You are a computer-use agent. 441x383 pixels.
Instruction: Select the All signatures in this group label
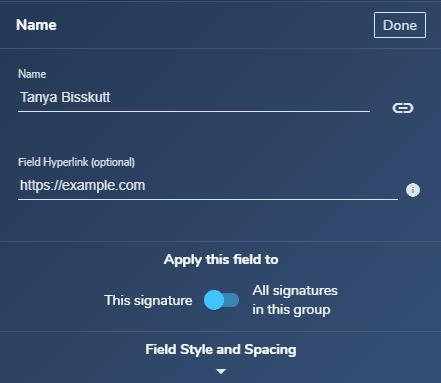pyautogui.click(x=295, y=300)
